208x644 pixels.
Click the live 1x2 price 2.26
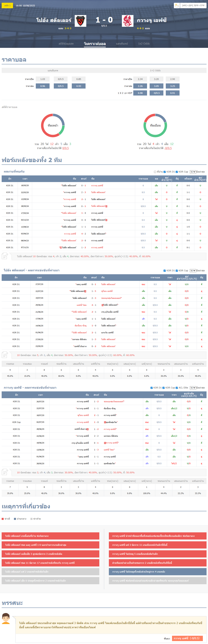[x=140, y=86]
